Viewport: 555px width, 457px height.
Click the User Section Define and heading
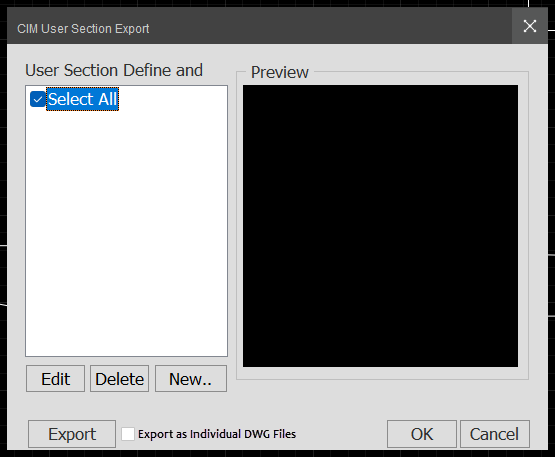pyautogui.click(x=114, y=70)
